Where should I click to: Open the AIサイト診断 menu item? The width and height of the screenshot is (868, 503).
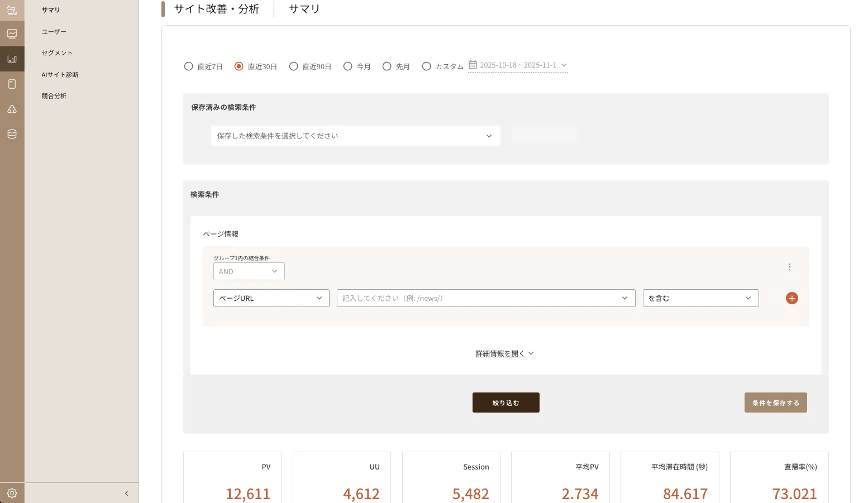(60, 75)
